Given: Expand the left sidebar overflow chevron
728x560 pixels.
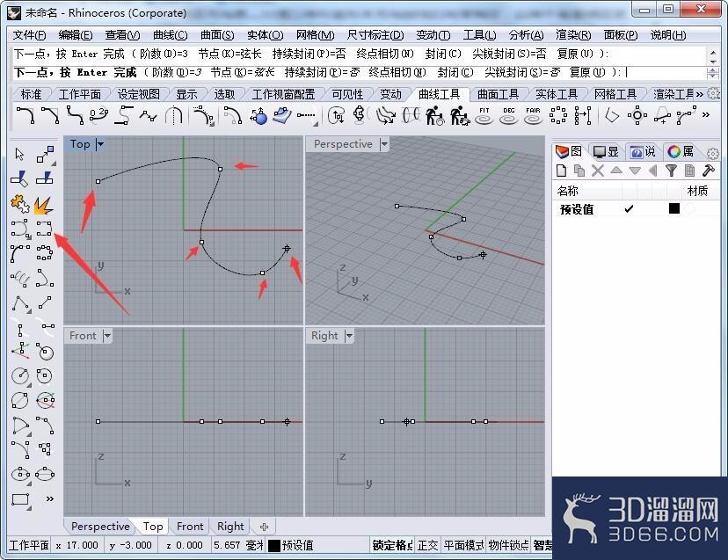Looking at the screenshot, I should click(x=50, y=499).
